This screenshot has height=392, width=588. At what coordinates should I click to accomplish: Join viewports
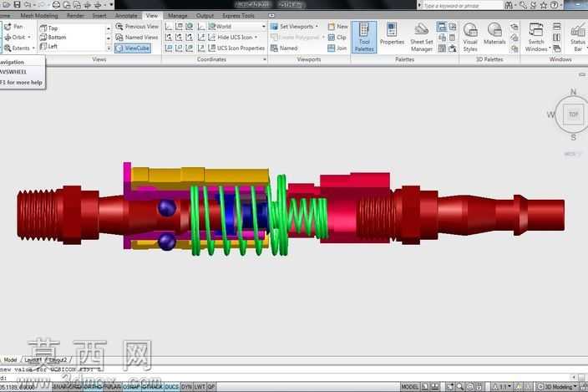tap(337, 48)
